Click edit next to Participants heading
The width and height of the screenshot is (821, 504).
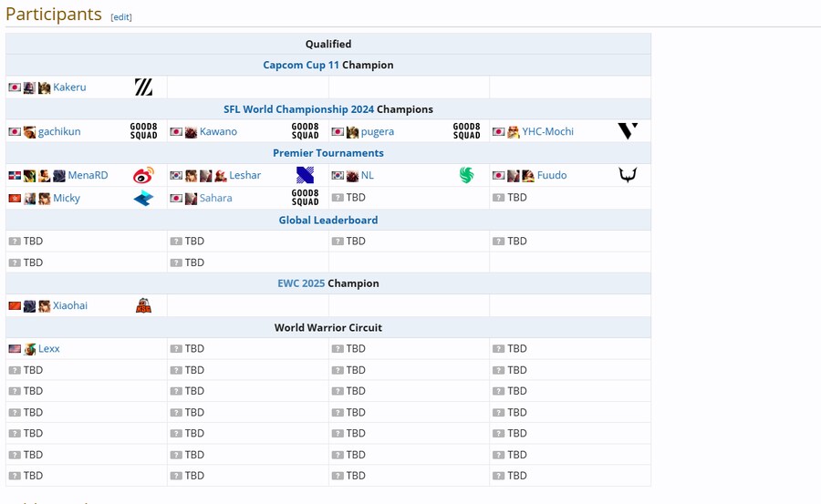(x=121, y=17)
